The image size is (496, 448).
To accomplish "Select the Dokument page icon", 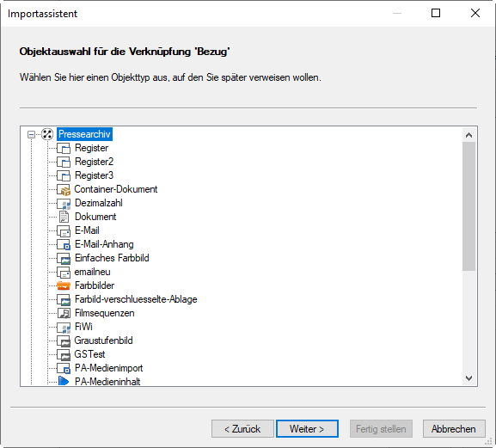I will click(64, 217).
